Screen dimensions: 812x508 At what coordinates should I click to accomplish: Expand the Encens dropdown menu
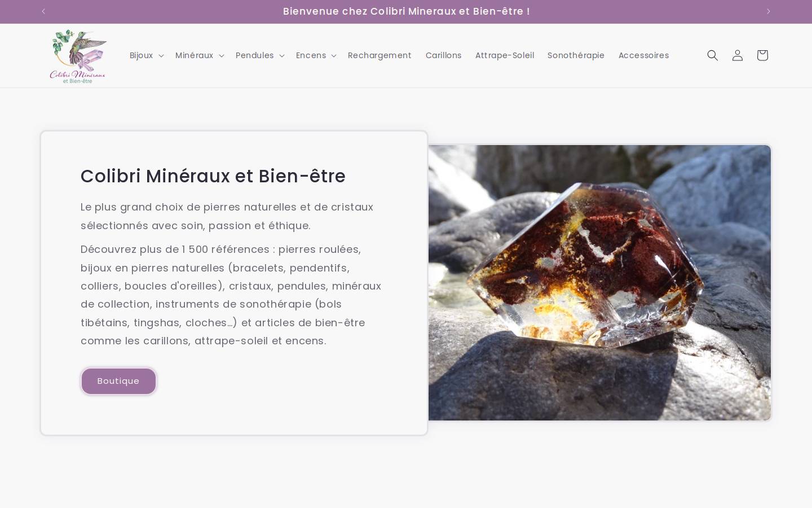point(316,55)
